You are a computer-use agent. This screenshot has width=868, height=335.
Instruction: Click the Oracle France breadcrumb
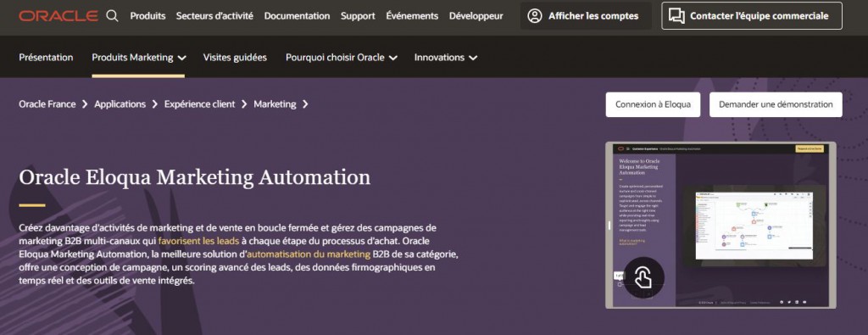47,104
